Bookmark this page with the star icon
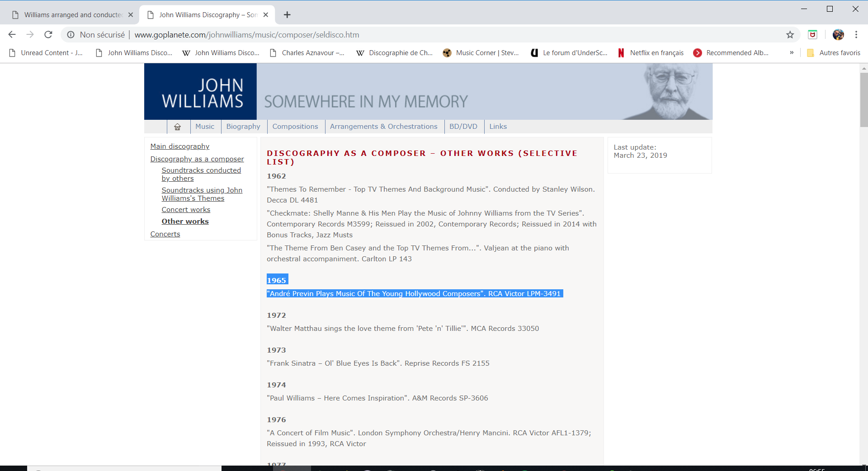 (x=790, y=35)
